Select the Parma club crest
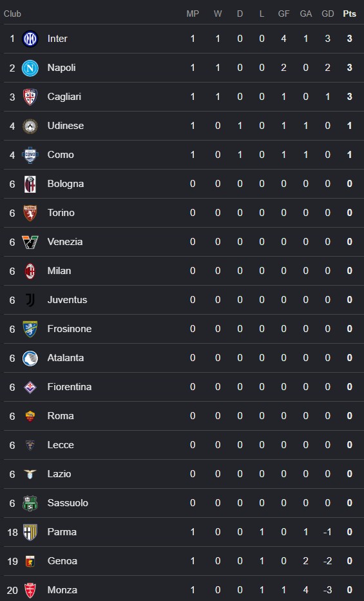The height and width of the screenshot is (601, 364). (30, 532)
